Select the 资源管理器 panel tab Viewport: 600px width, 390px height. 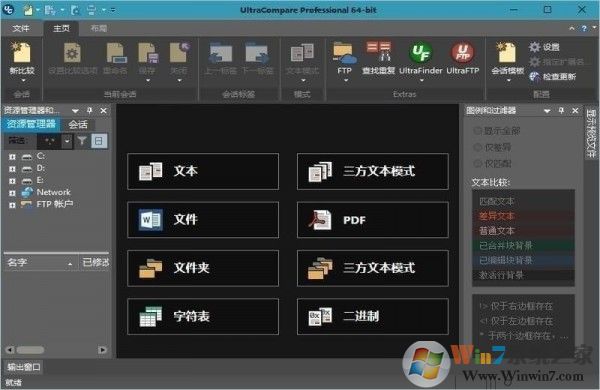click(31, 124)
